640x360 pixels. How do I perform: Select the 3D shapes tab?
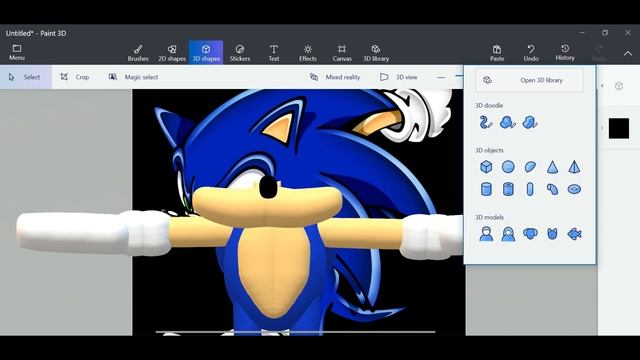pos(206,53)
